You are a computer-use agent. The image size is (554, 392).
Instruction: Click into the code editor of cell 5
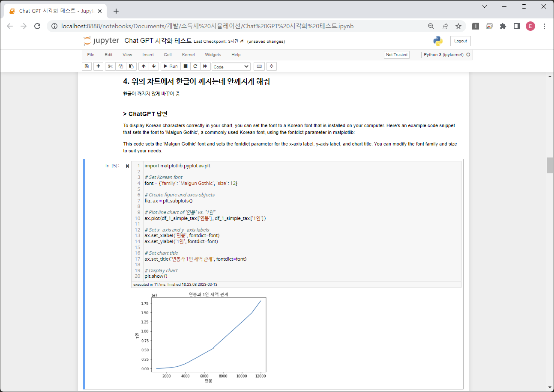[302, 221]
